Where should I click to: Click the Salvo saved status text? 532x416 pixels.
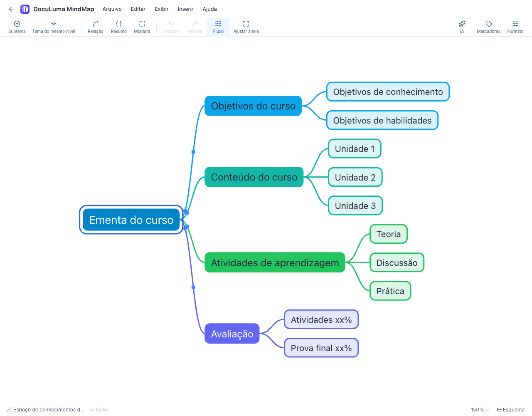pos(99,410)
